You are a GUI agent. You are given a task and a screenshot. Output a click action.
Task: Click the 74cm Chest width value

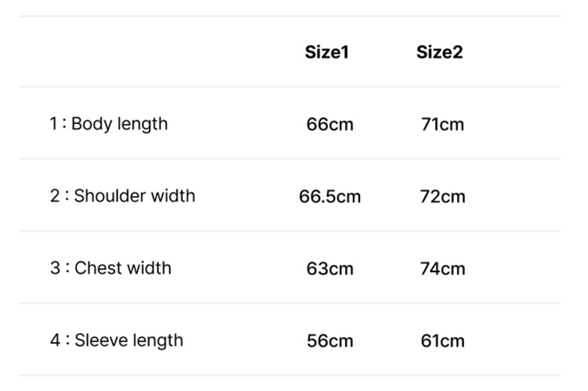click(442, 269)
